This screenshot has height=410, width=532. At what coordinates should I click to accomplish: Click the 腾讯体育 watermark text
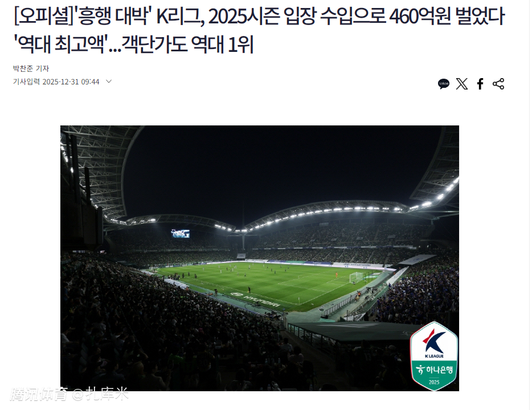[39, 394]
